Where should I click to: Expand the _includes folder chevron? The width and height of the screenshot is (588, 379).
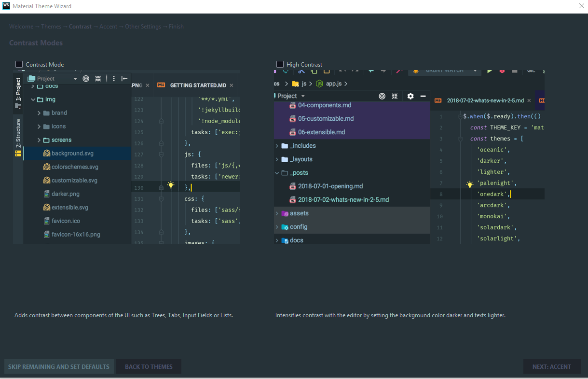[x=277, y=146]
